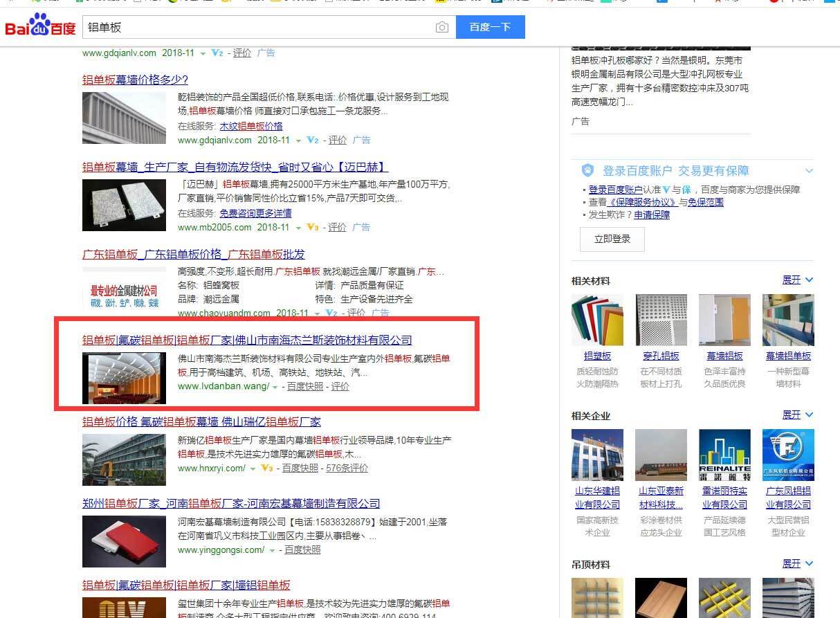Click the shield icon beside 登录百度账户
Image resolution: width=840 pixels, height=618 pixels.
[587, 170]
